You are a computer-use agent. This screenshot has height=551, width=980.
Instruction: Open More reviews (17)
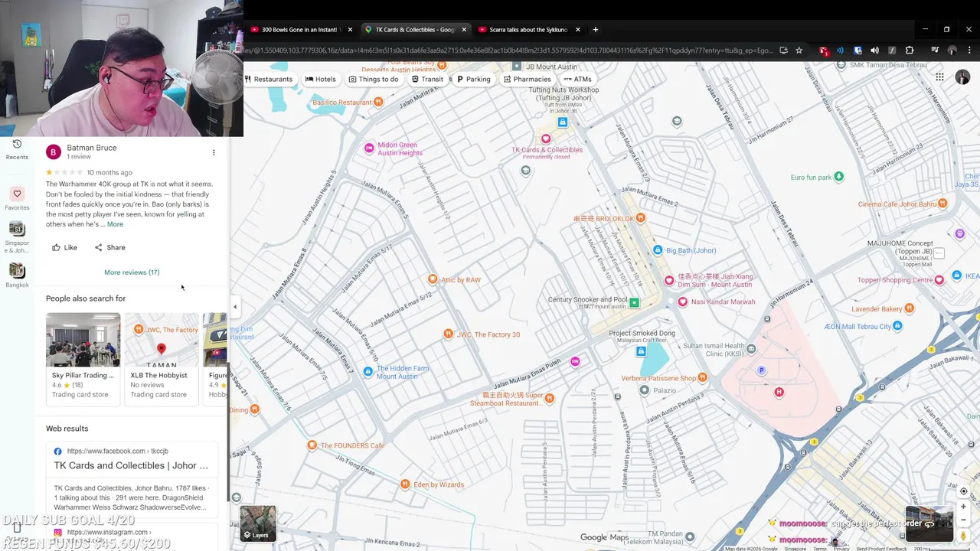pos(132,272)
